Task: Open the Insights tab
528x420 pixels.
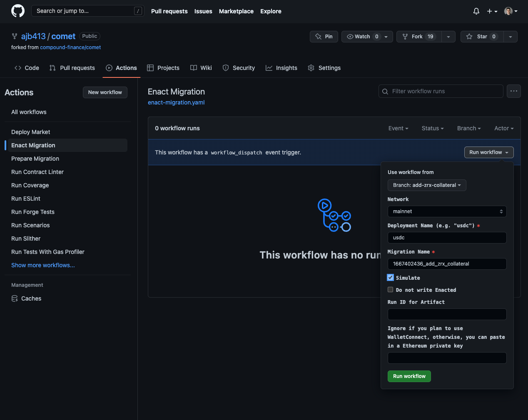Action: 281,68
